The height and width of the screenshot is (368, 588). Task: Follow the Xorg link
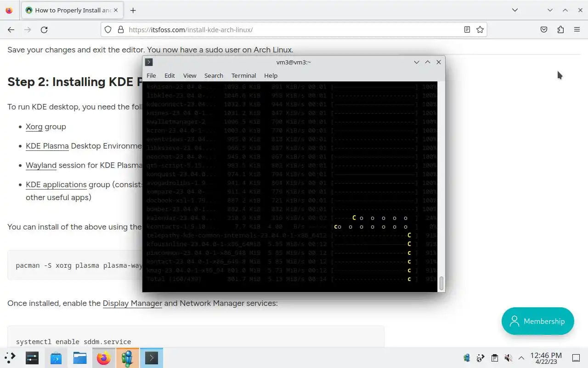pyautogui.click(x=34, y=126)
